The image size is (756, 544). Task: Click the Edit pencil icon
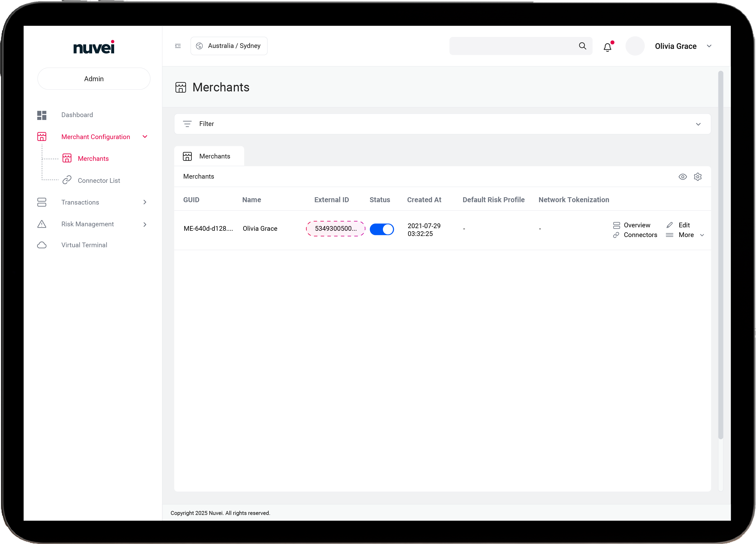tap(670, 225)
